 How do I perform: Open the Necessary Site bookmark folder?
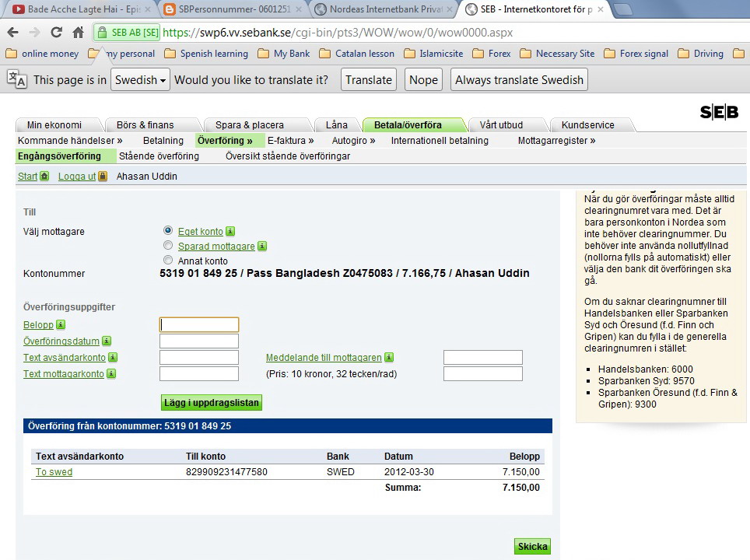point(557,54)
